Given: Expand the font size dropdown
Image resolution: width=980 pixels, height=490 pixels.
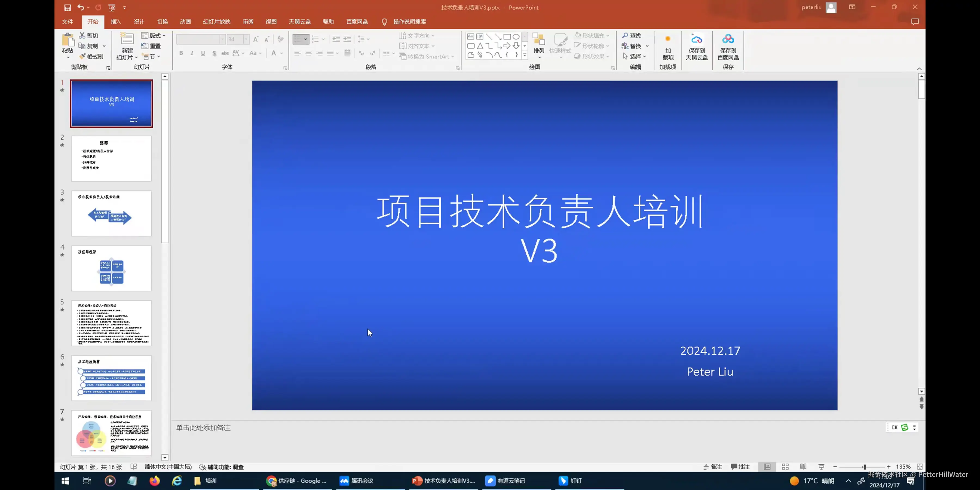Looking at the screenshot, I should pyautogui.click(x=246, y=39).
